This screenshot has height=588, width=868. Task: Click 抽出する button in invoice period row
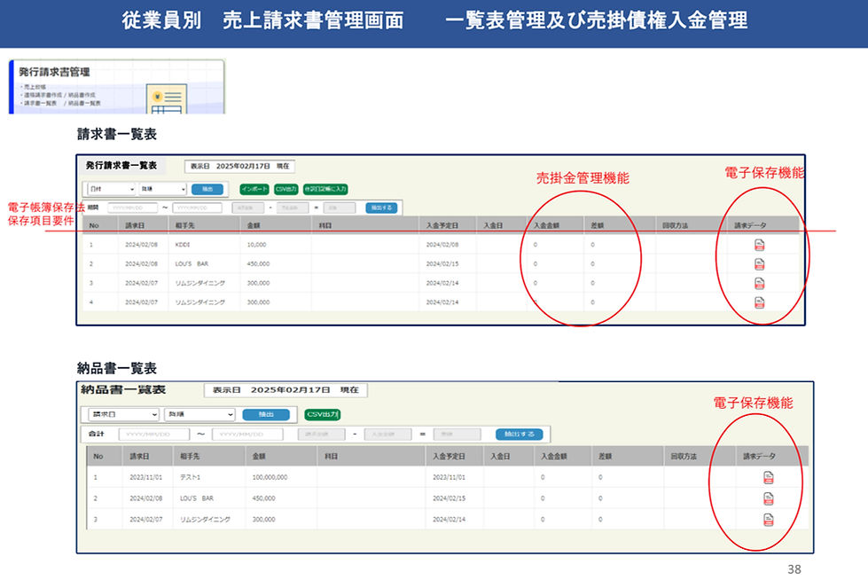[381, 208]
